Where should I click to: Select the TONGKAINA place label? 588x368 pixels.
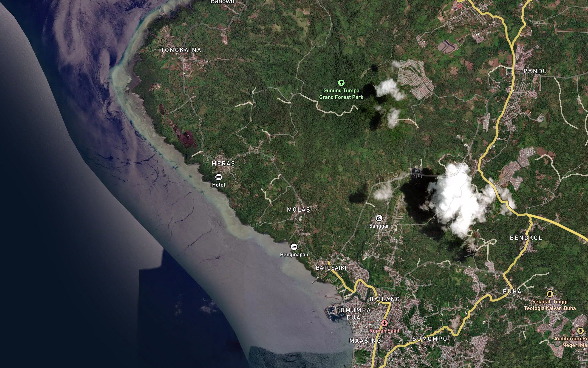[181, 50]
